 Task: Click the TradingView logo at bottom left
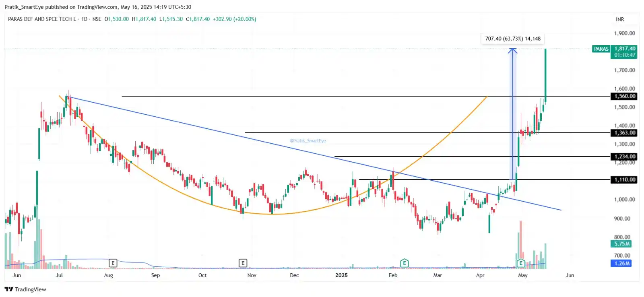25,289
